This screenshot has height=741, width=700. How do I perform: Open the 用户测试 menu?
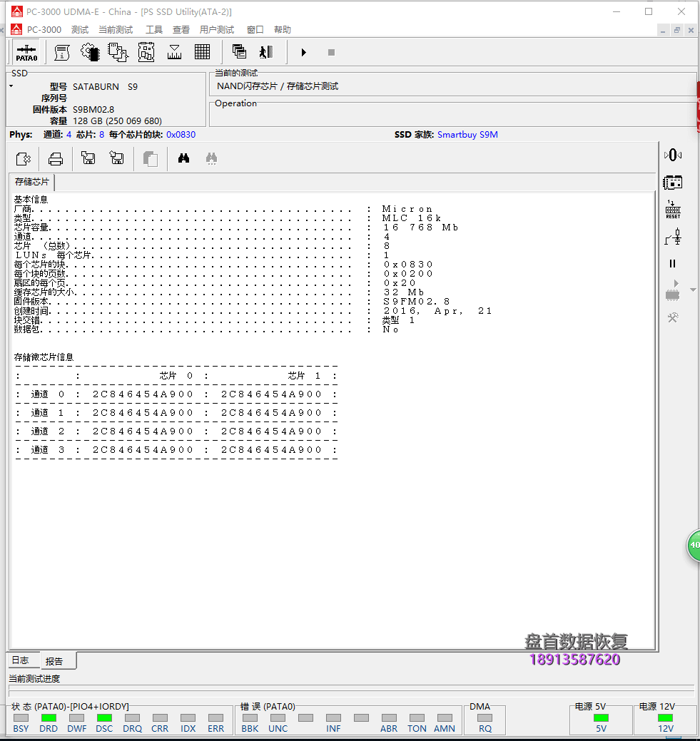[217, 29]
